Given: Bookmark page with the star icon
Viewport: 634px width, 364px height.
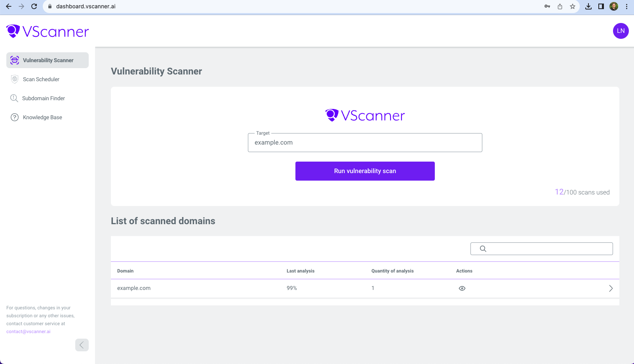Looking at the screenshot, I should point(572,6).
